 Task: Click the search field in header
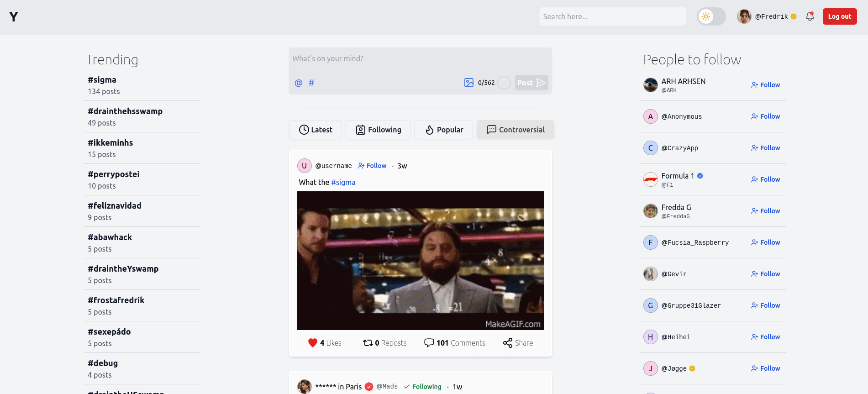click(612, 16)
